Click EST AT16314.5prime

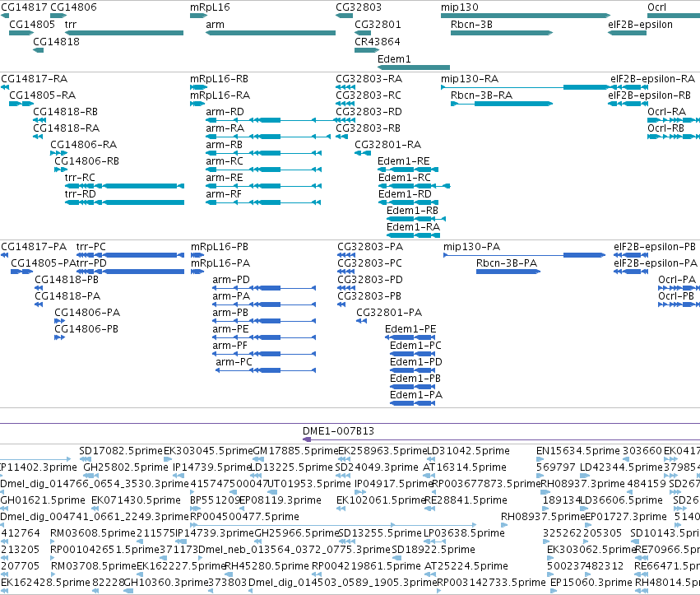(x=429, y=476)
